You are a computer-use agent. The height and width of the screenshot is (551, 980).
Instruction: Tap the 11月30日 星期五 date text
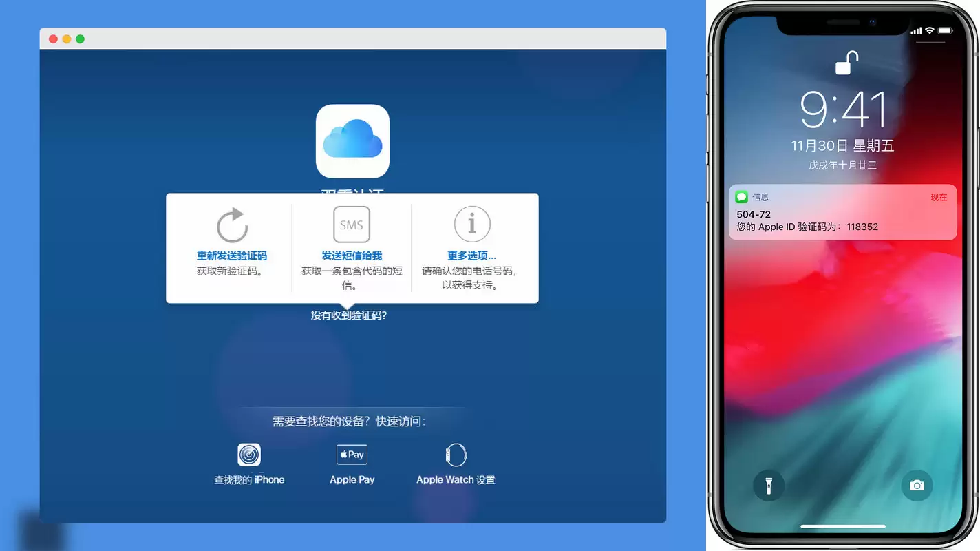(x=843, y=146)
